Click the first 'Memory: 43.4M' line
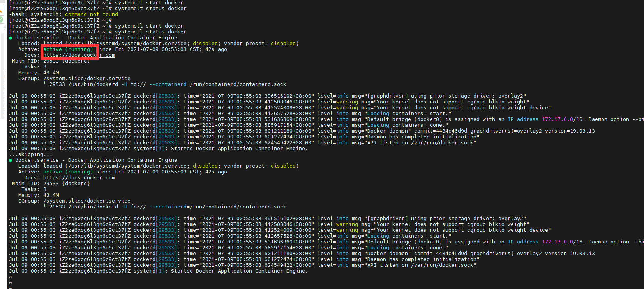Image resolution: width=644 pixels, height=289 pixels. [39, 73]
